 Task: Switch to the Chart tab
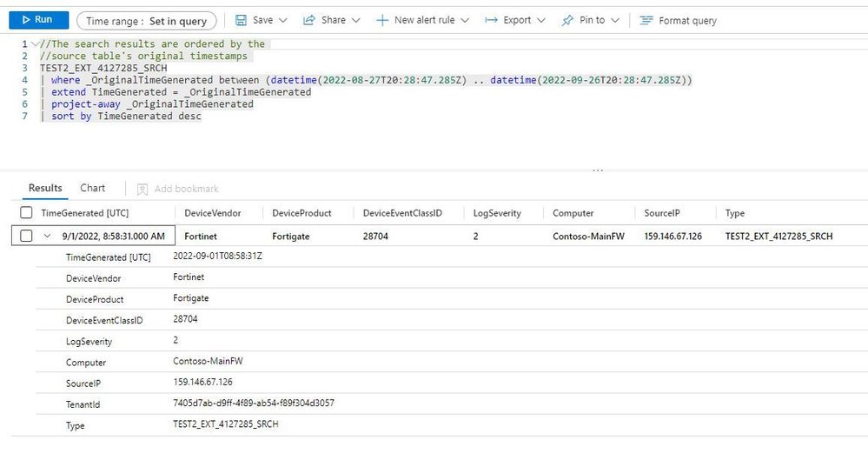(x=92, y=188)
